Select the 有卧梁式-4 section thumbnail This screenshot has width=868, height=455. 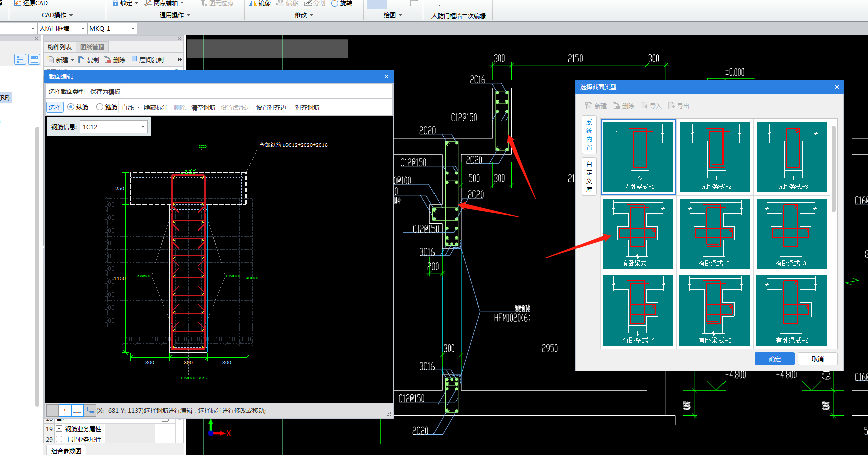point(638,310)
